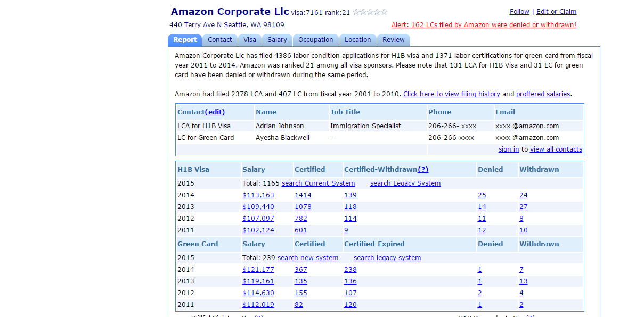
Task: Open 114 certified-withdrawn H1B cases 2012
Action: 350,219
